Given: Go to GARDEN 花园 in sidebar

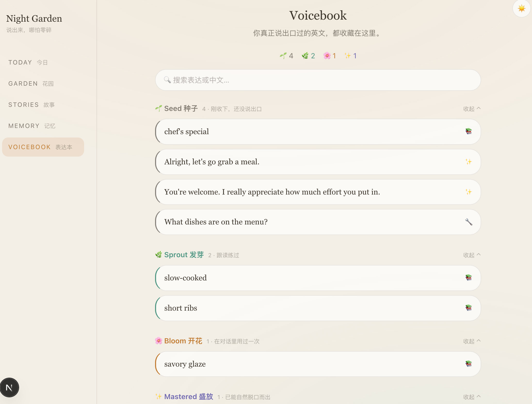Looking at the screenshot, I should [x=43, y=84].
